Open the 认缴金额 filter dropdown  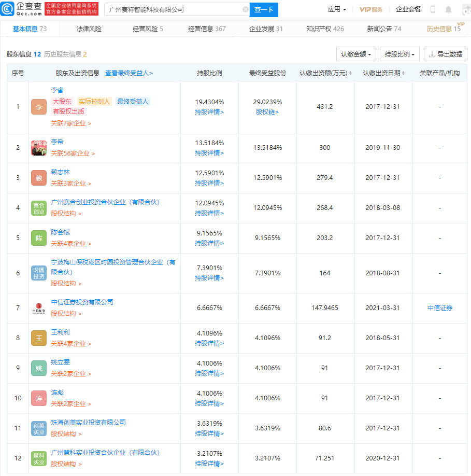[356, 54]
